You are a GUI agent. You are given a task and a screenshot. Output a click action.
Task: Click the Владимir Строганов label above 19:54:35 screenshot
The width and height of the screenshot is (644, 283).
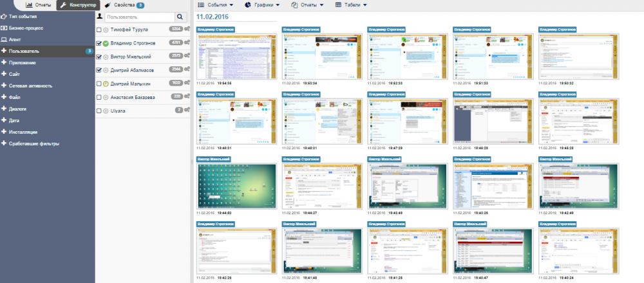pyautogui.click(x=216, y=30)
